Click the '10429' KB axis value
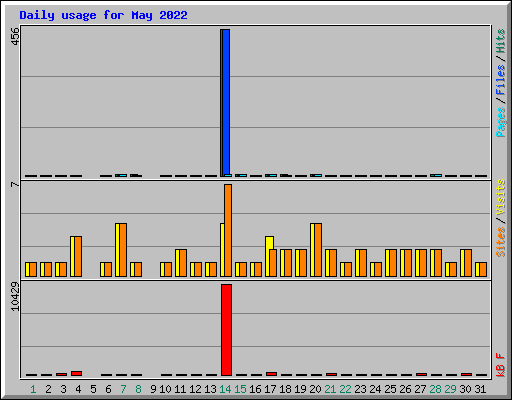512x400 pixels. click(x=15, y=297)
